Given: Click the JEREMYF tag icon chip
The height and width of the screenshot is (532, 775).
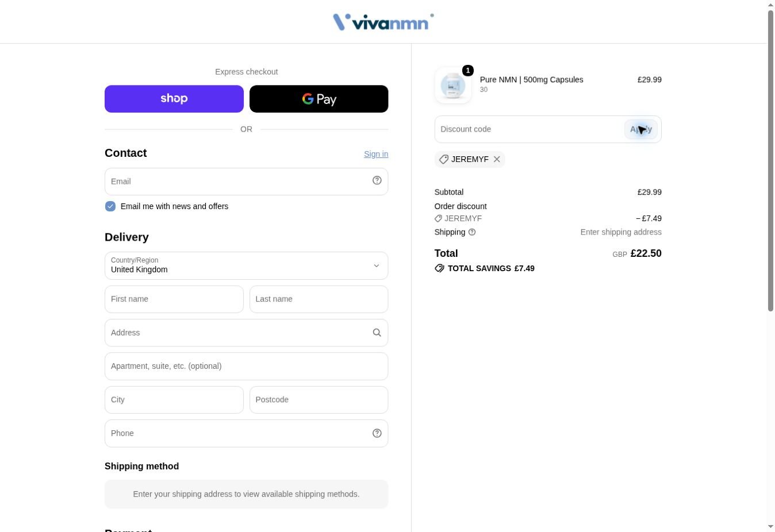Looking at the screenshot, I should point(443,159).
